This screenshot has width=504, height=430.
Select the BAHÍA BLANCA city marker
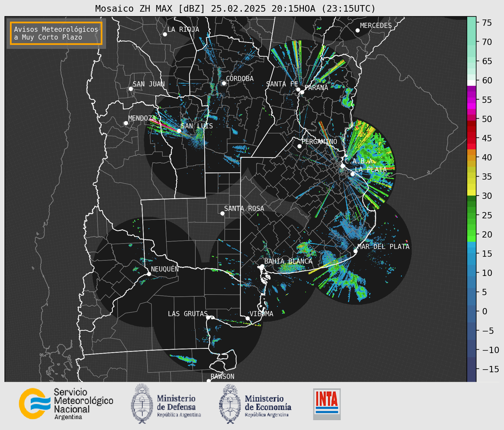(262, 266)
